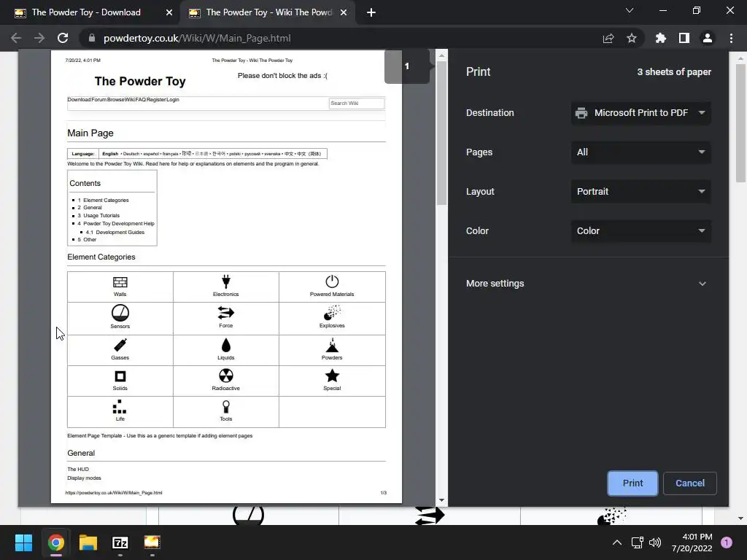Click the Gasses canister icon in preview
The height and width of the screenshot is (560, 747).
[x=120, y=345]
